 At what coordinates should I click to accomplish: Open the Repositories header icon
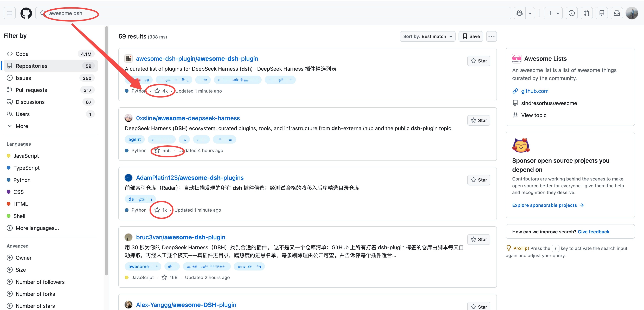pyautogui.click(x=602, y=13)
